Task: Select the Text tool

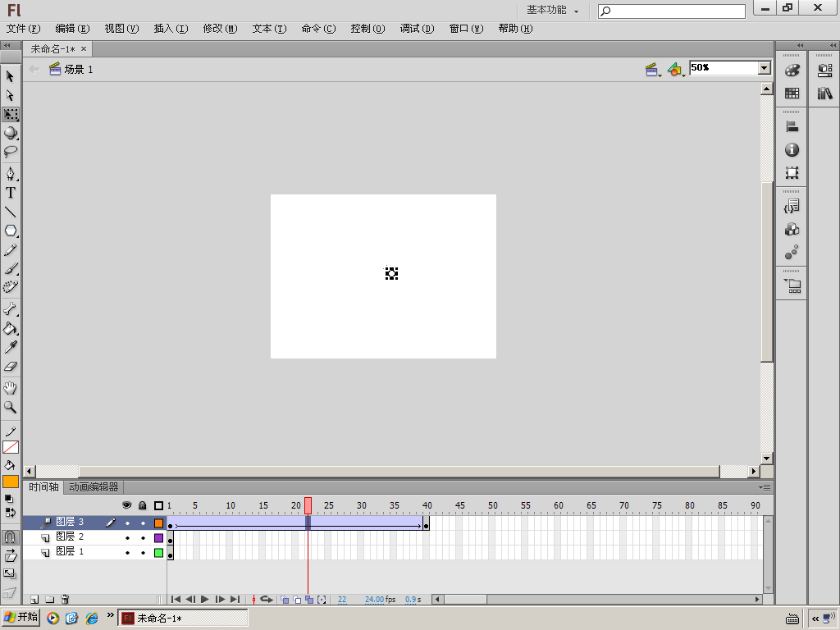Action: pos(11,193)
